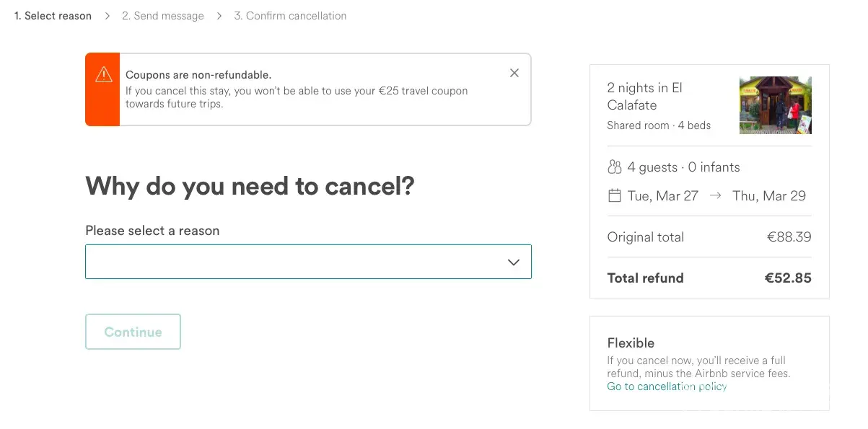Image resolution: width=868 pixels, height=429 pixels.
Task: Click the calendar icon next to Tue, Mar 27
Action: 615,195
